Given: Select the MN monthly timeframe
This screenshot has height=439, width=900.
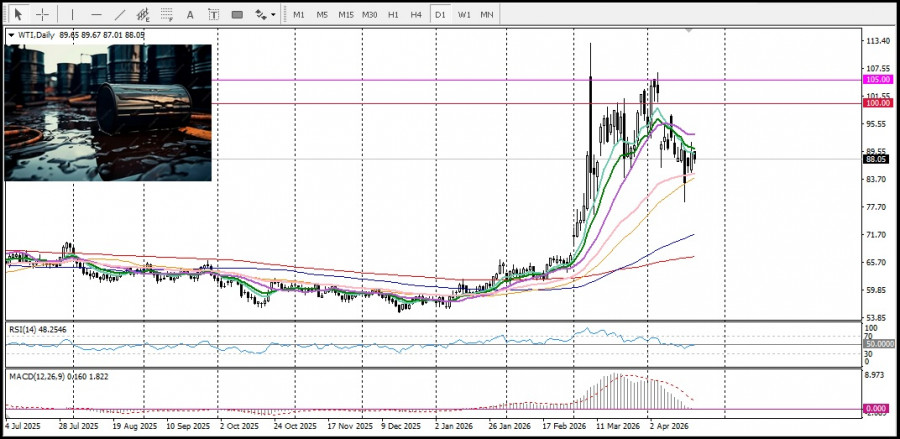Looking at the screenshot, I should click(487, 14).
